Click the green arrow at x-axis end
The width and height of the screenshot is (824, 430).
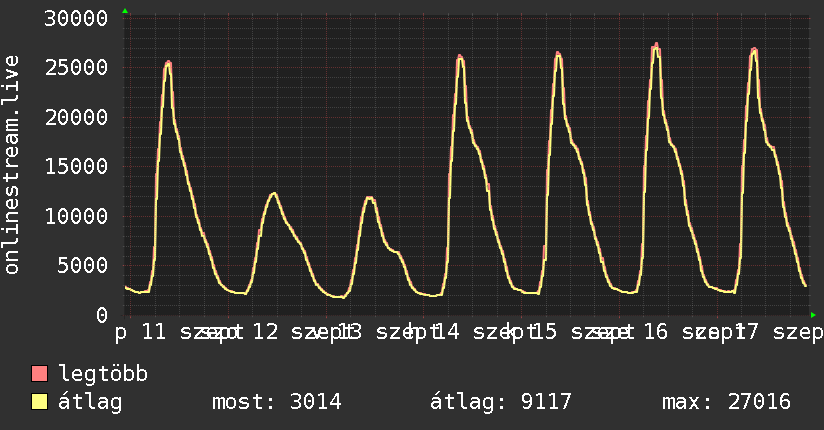point(813,315)
